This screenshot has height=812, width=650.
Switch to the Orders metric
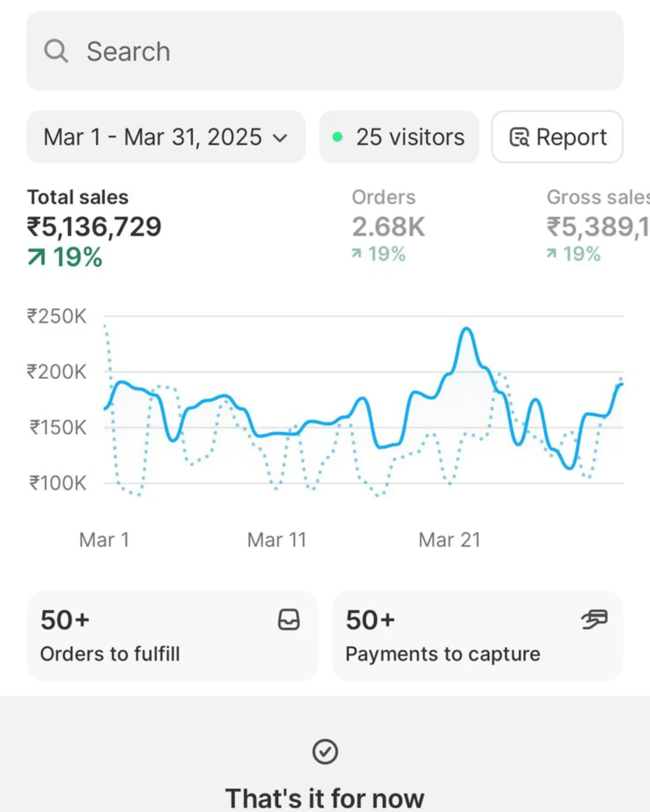click(x=389, y=226)
